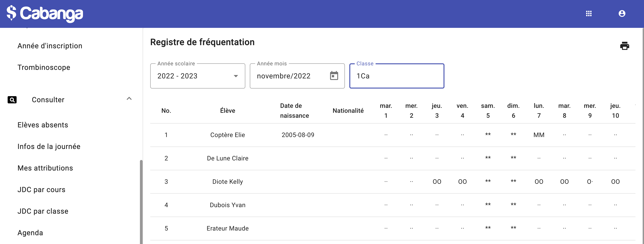Select student Diote Kelly
The height and width of the screenshot is (244, 644).
228,182
